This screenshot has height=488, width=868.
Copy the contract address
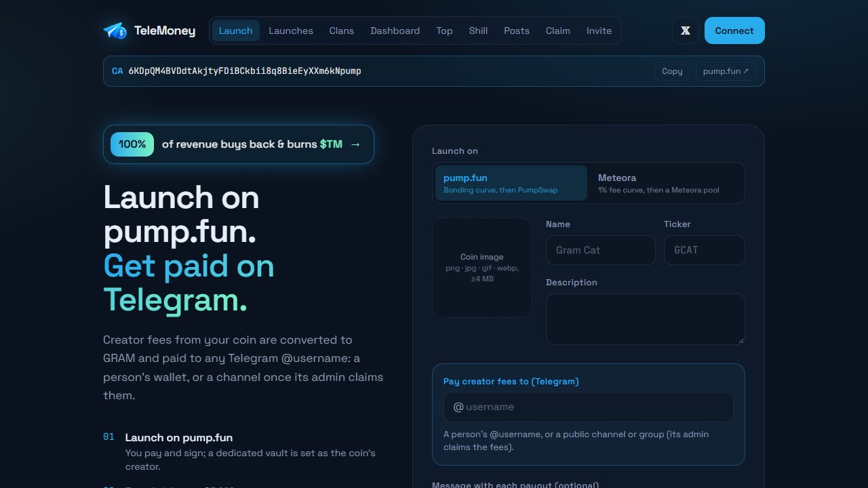coord(672,71)
